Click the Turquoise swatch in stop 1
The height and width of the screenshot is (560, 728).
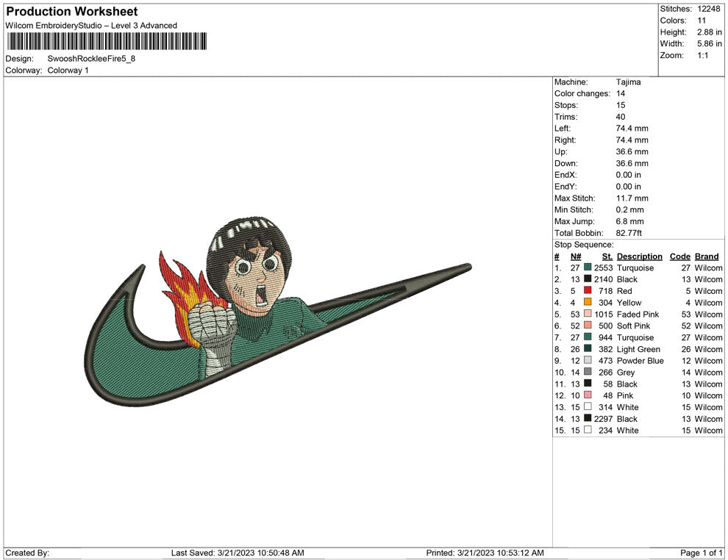coord(588,268)
